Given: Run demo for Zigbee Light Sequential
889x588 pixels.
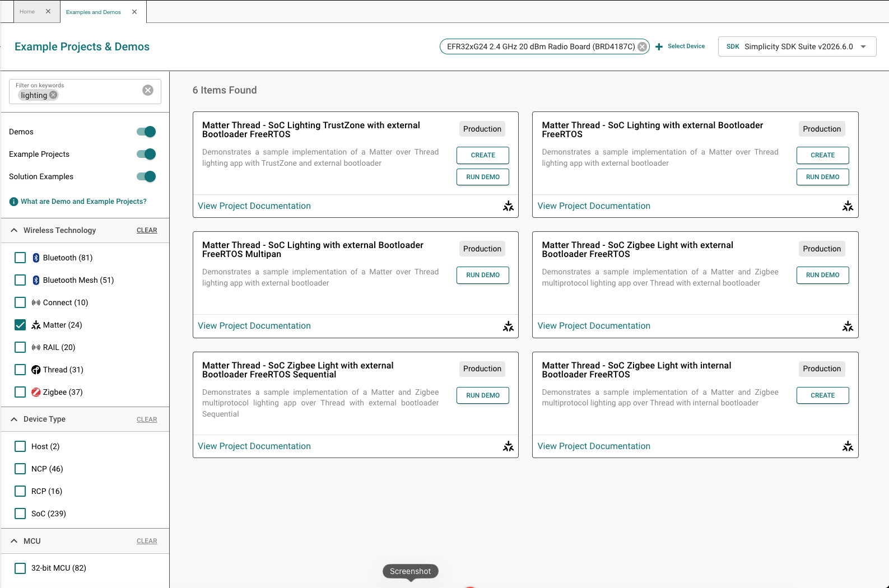Looking at the screenshot, I should click(483, 395).
